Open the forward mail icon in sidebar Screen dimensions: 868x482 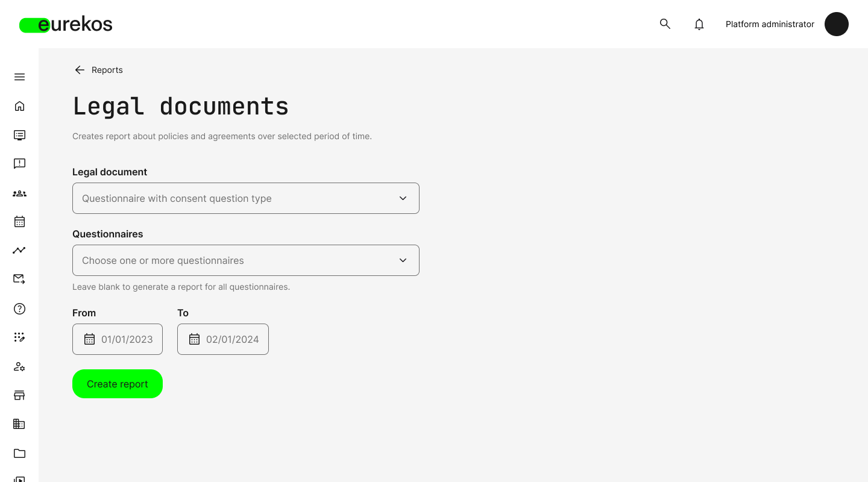pos(19,279)
